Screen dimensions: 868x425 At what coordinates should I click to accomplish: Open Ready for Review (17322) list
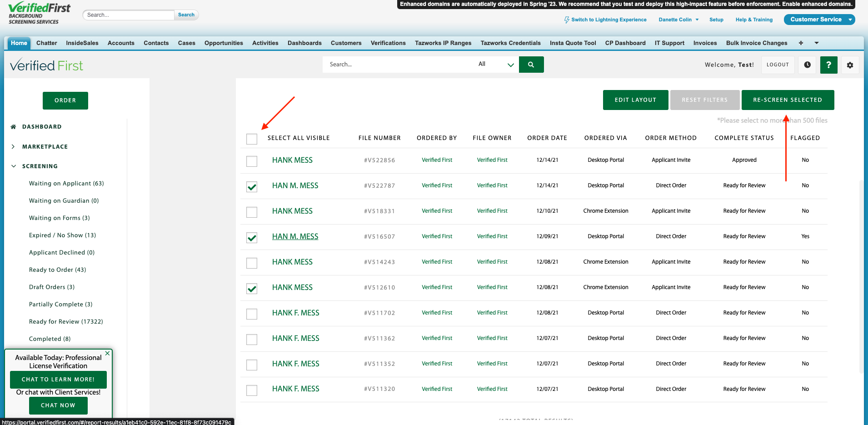[66, 322]
